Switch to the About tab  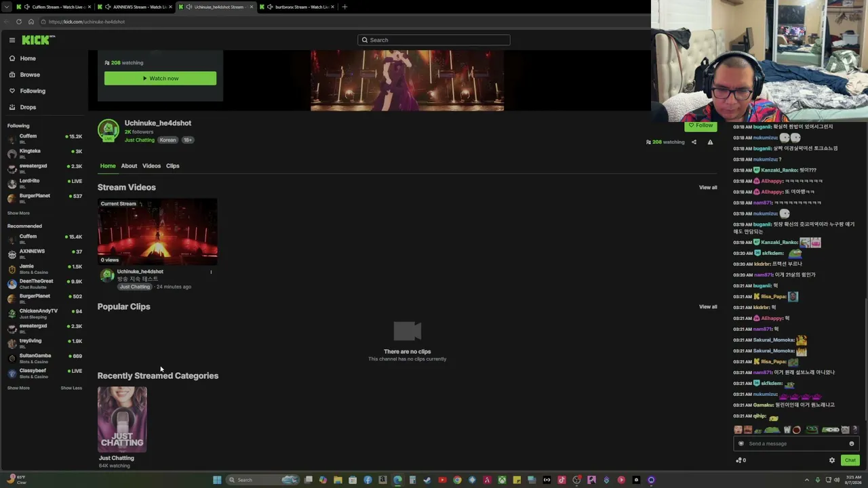point(129,165)
